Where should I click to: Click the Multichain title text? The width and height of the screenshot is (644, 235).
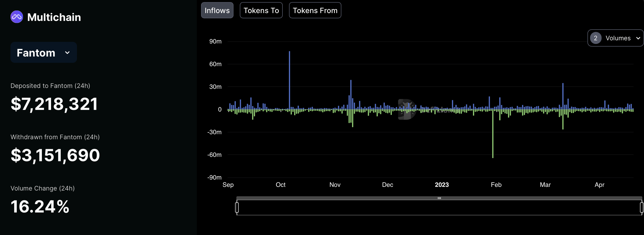click(54, 17)
